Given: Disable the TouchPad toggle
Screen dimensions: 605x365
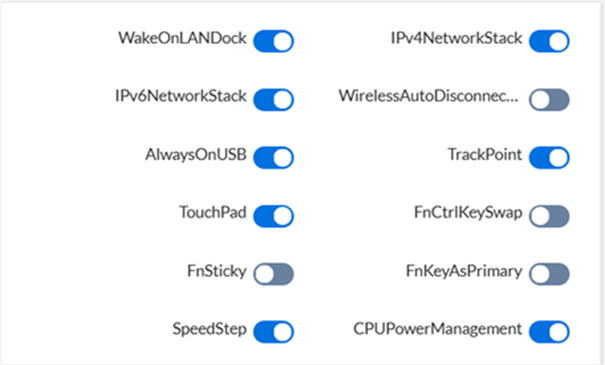Looking at the screenshot, I should tap(273, 216).
